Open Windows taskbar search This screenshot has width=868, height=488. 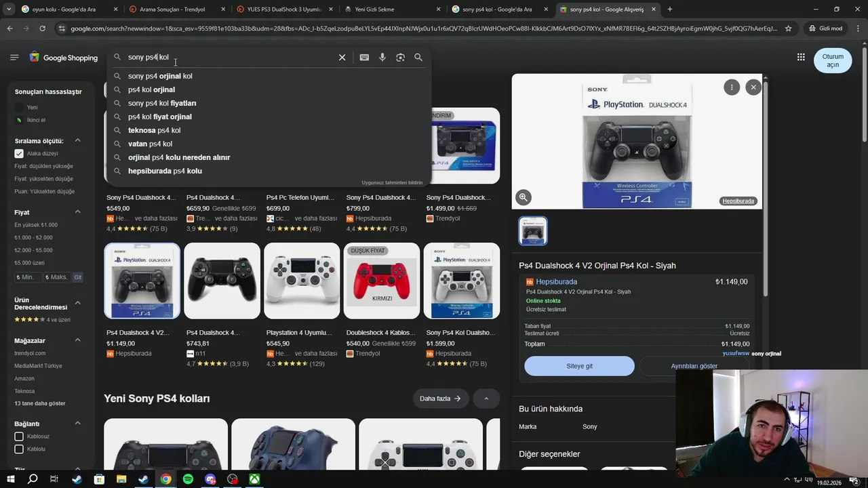click(33, 479)
